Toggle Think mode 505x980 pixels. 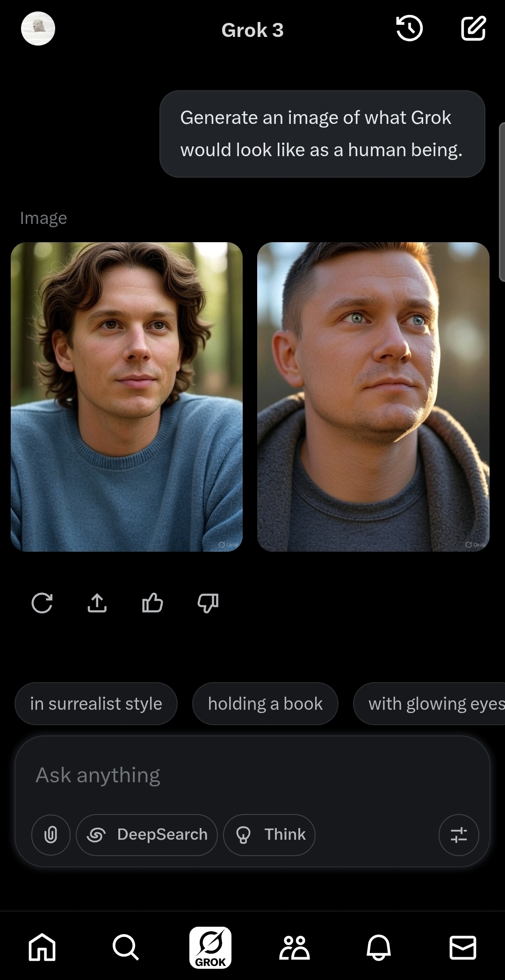tap(269, 835)
